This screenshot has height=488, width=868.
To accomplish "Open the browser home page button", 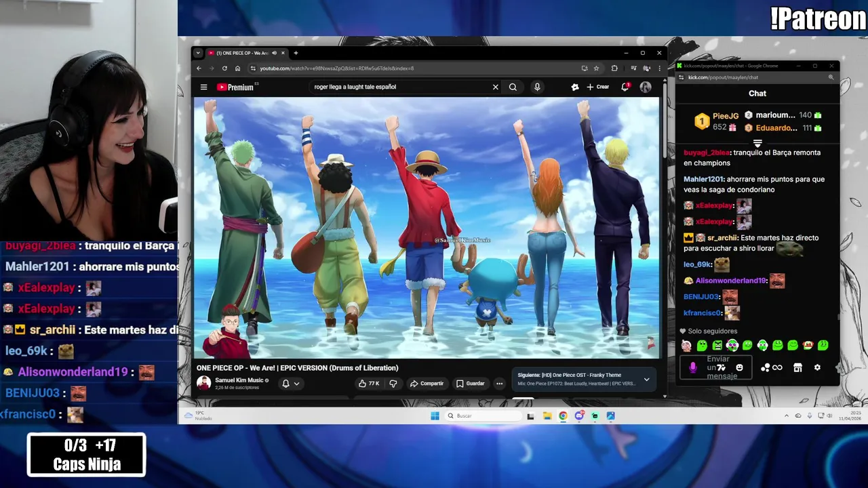I will (x=237, y=68).
